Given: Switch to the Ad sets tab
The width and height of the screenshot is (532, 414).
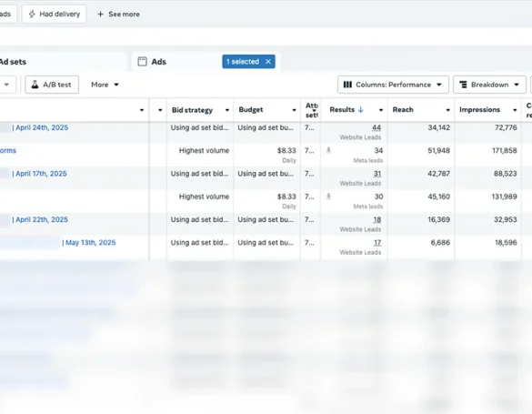Looking at the screenshot, I should (13, 62).
